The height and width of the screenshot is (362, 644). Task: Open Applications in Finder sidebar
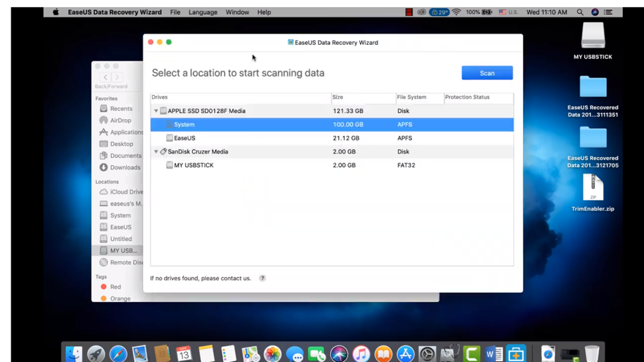coord(121,132)
